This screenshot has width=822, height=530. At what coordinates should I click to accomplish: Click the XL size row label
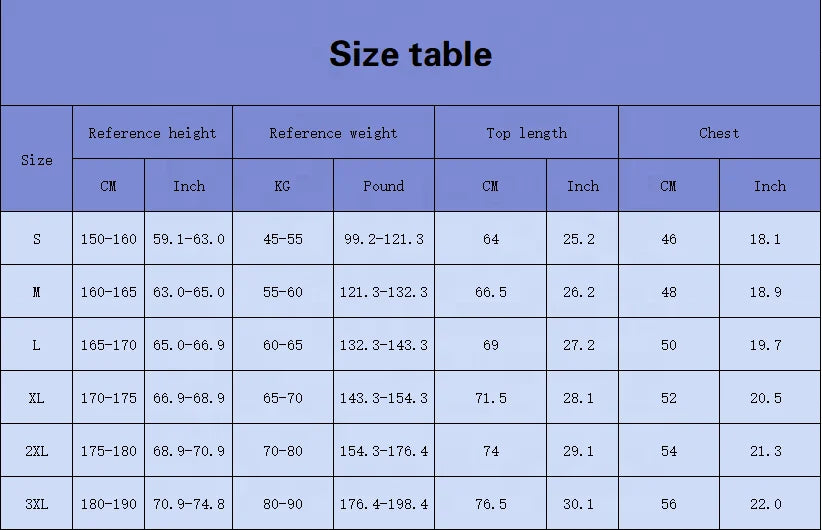(37, 398)
